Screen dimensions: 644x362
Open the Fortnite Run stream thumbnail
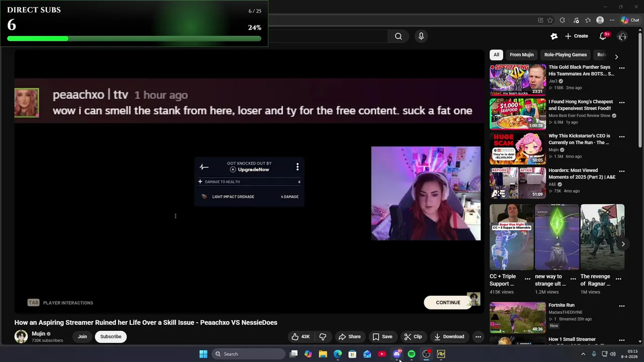(518, 317)
